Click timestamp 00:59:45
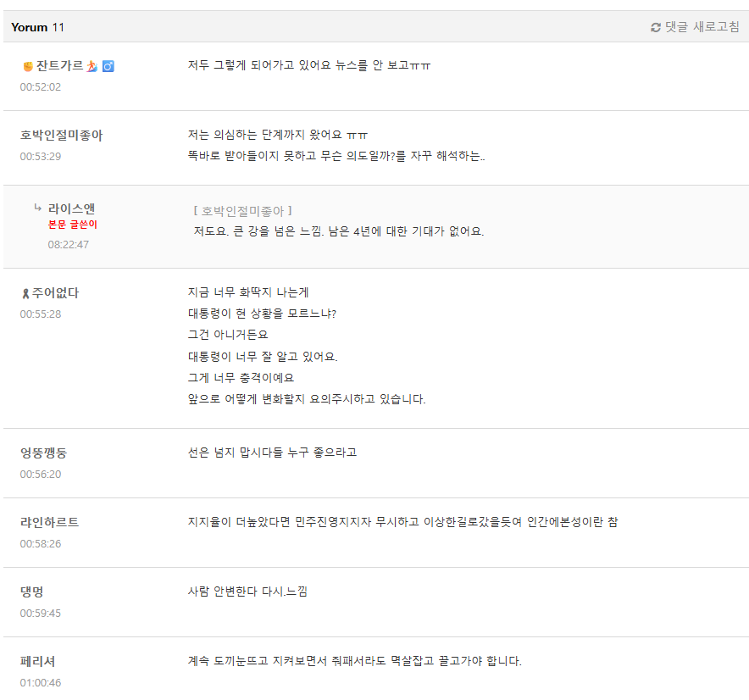Viewport: 749px width, 700px height. pos(41,613)
